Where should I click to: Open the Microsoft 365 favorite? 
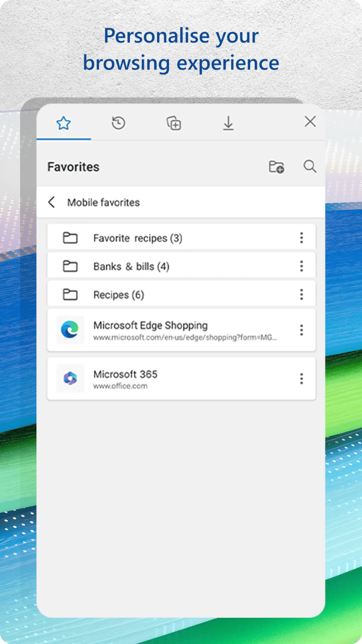[x=181, y=378]
